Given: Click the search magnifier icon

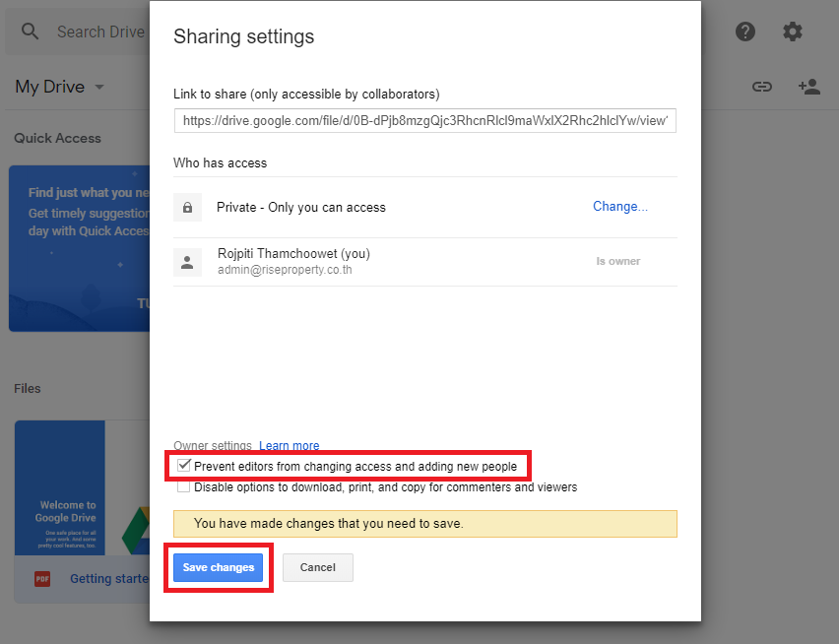Looking at the screenshot, I should (31, 32).
